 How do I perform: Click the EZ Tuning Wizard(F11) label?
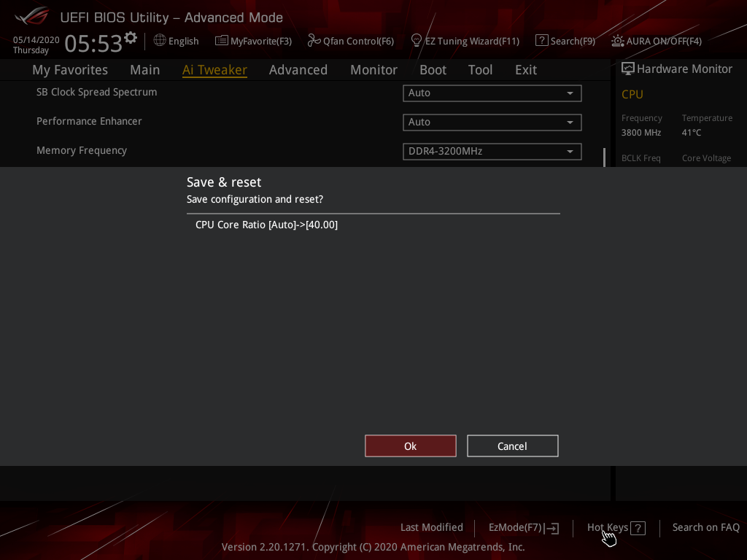tap(472, 42)
